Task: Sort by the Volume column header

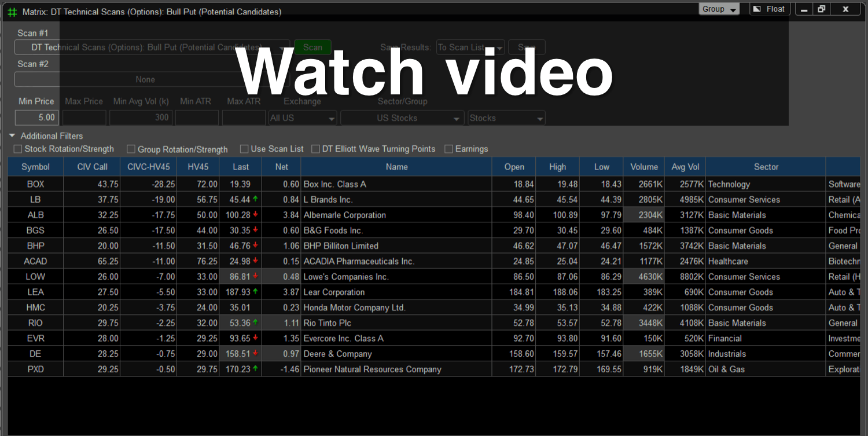Action: (x=644, y=167)
